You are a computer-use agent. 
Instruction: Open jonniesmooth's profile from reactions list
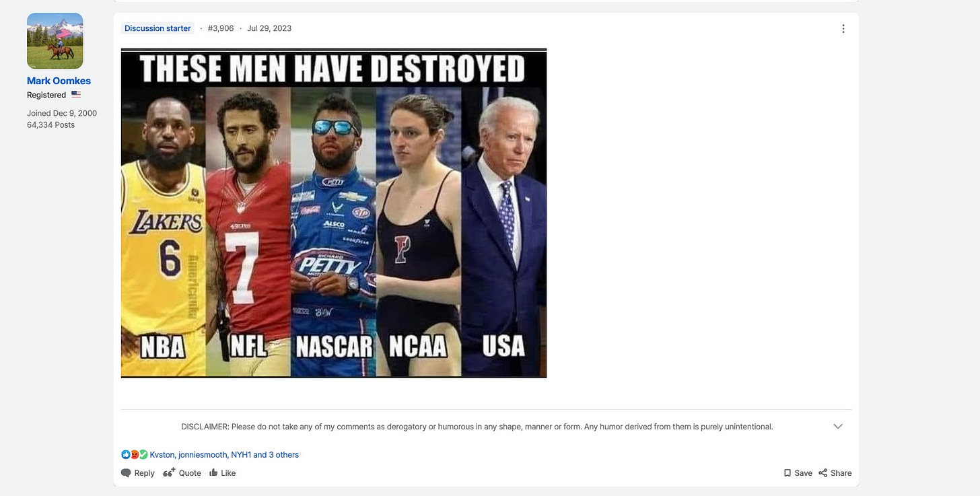[203, 455]
